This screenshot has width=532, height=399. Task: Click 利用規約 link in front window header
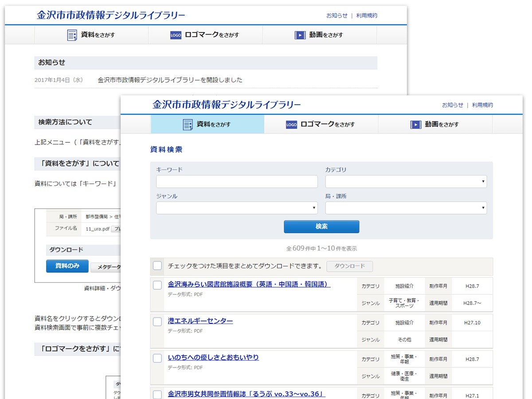pyautogui.click(x=482, y=105)
